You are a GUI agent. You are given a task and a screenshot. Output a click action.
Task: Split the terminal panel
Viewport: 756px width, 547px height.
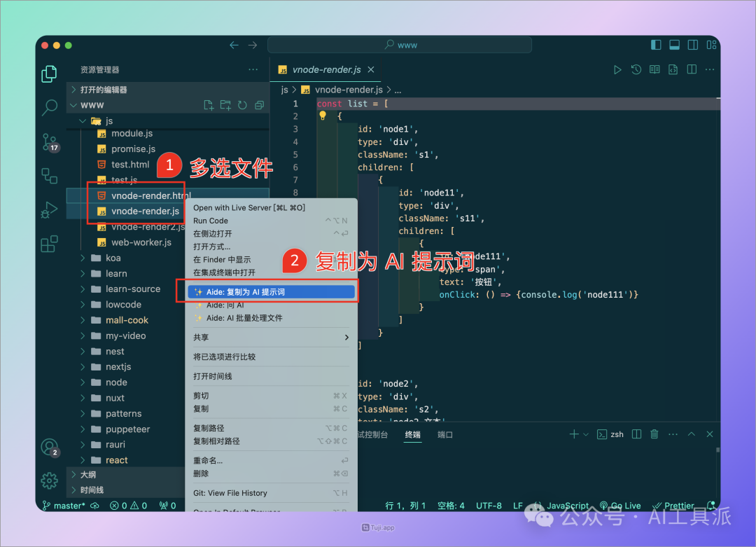(636, 435)
